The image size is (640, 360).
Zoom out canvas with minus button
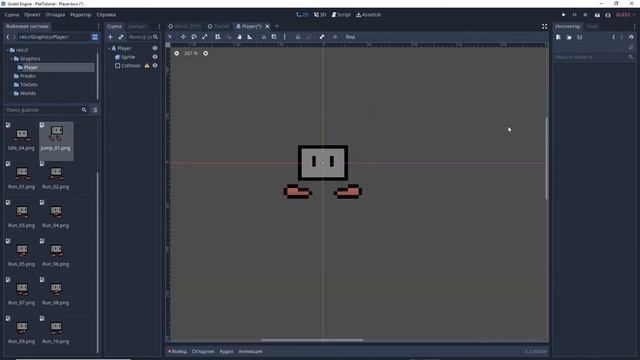(176, 53)
